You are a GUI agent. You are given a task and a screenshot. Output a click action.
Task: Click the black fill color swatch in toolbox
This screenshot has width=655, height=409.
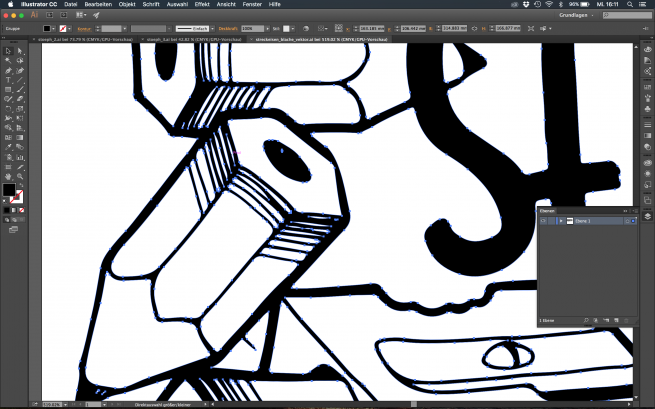[8, 189]
